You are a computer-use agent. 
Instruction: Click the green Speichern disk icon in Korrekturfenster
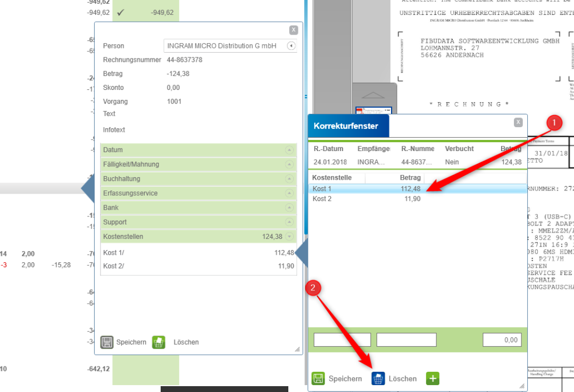point(318,379)
